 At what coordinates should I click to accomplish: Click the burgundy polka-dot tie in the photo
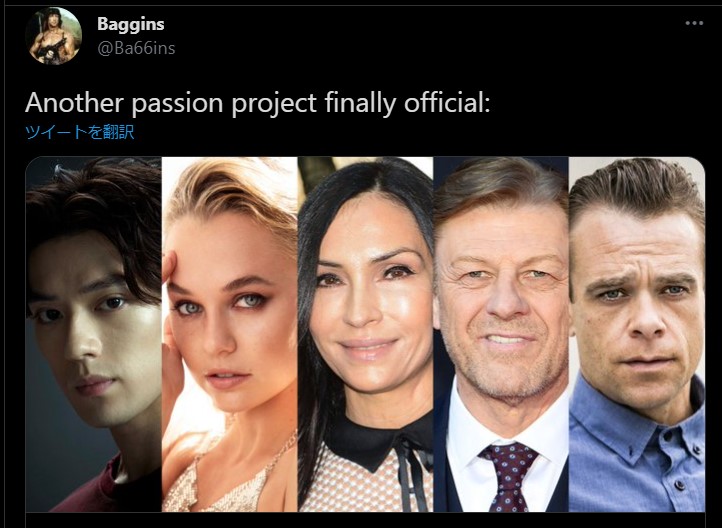(x=508, y=474)
